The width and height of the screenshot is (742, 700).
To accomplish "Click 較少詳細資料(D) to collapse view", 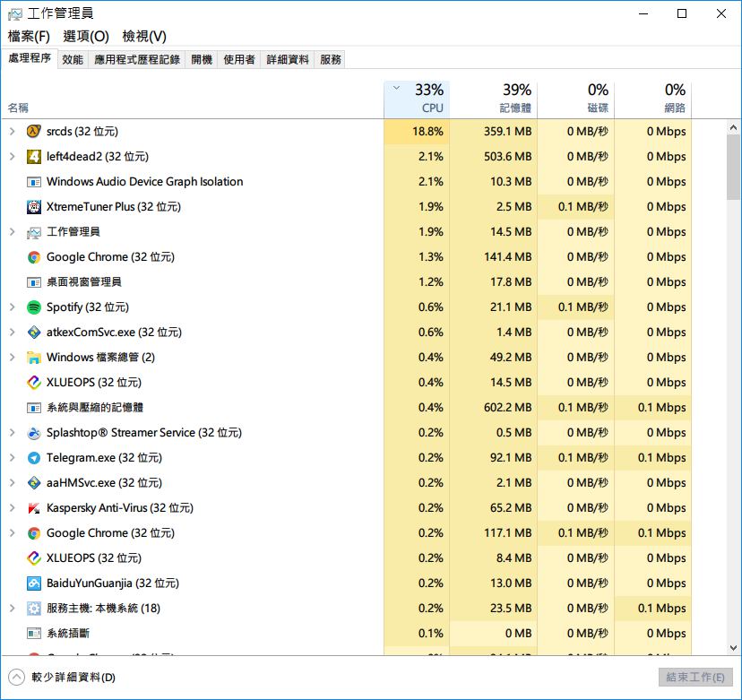I will (62, 678).
